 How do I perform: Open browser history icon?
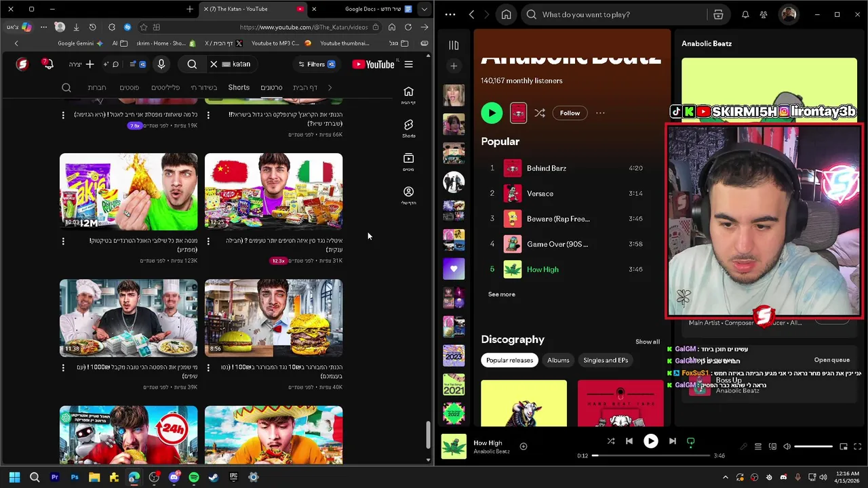92,27
